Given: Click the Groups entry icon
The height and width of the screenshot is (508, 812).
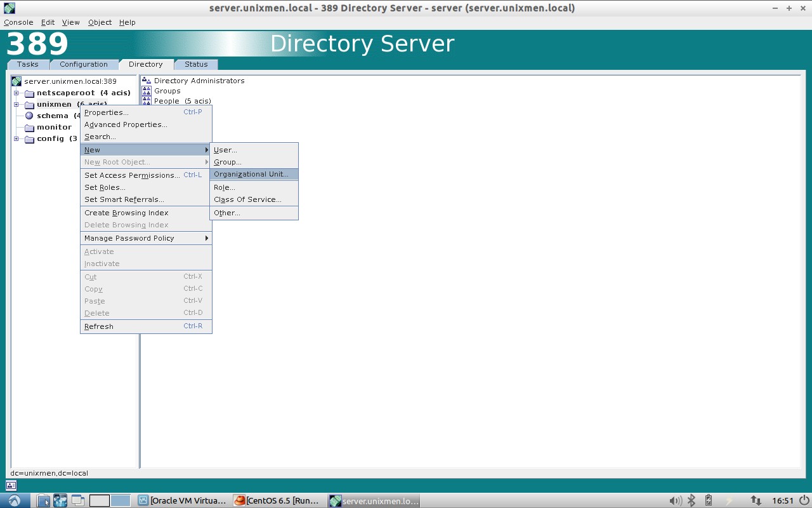Looking at the screenshot, I should 147,91.
